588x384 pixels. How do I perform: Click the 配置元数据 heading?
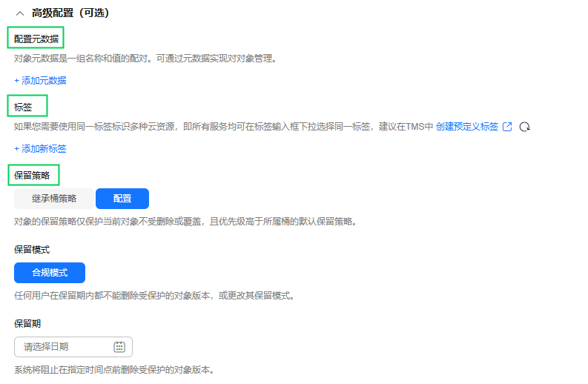pyautogui.click(x=36, y=39)
